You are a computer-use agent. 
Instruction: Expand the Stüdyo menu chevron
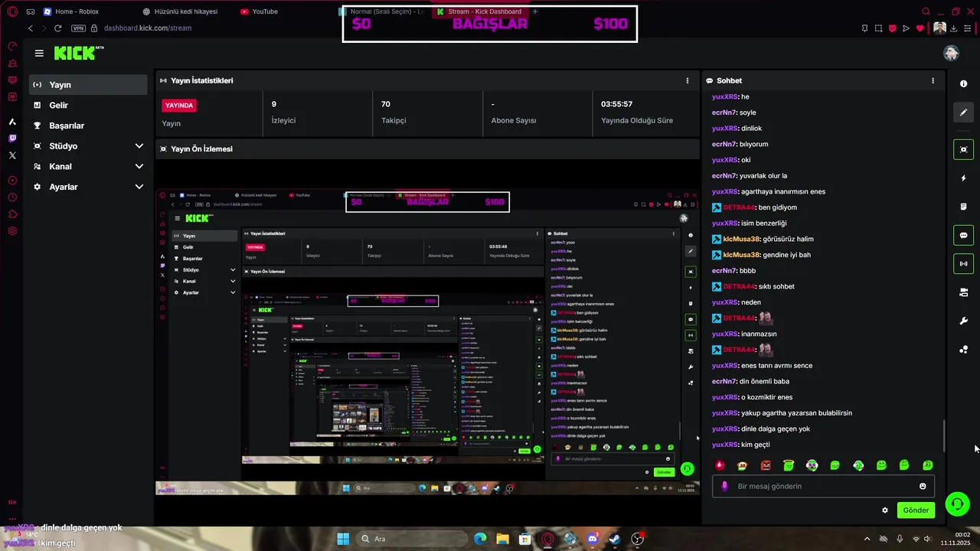[x=139, y=146]
